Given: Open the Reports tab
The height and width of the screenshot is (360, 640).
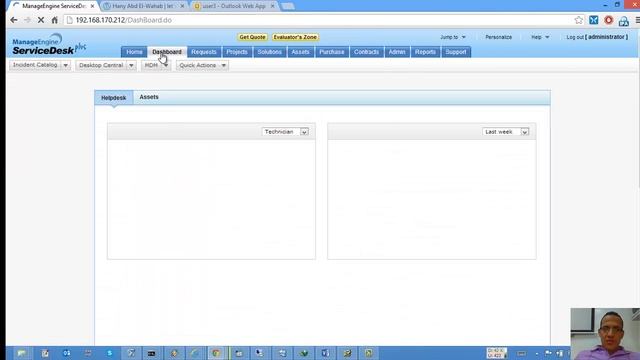Looking at the screenshot, I should [425, 52].
